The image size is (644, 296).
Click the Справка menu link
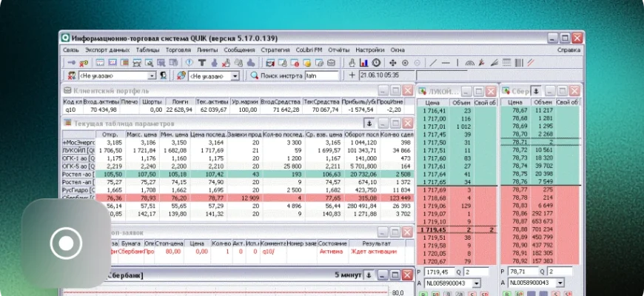(568, 50)
